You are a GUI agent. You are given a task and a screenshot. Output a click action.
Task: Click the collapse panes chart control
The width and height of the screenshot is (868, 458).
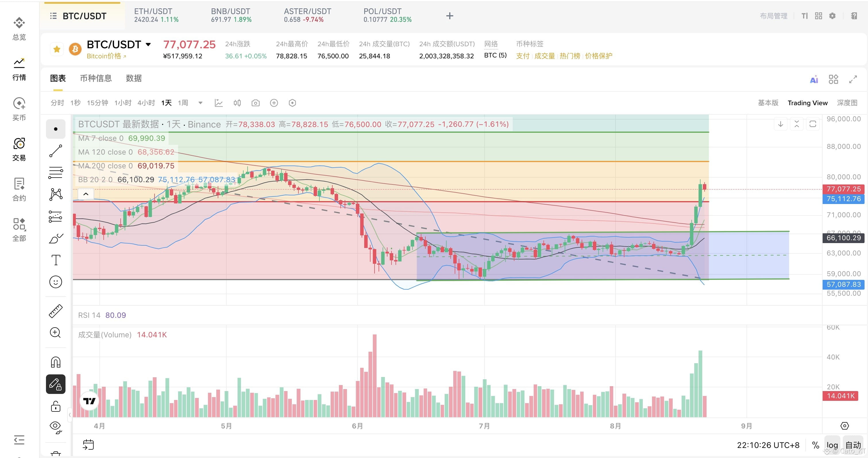(796, 124)
